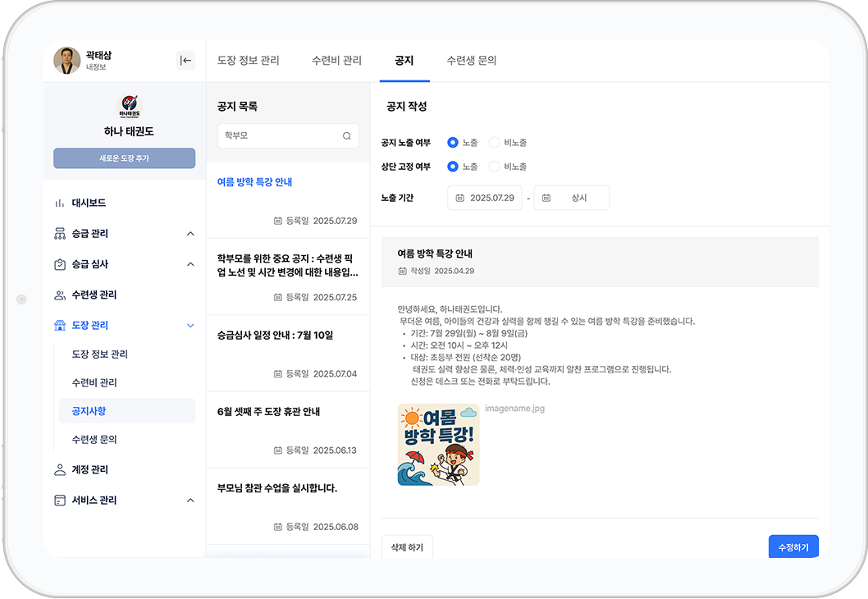868x599 pixels.
Task: Click the 삭제 하기 button
Action: pos(407,546)
